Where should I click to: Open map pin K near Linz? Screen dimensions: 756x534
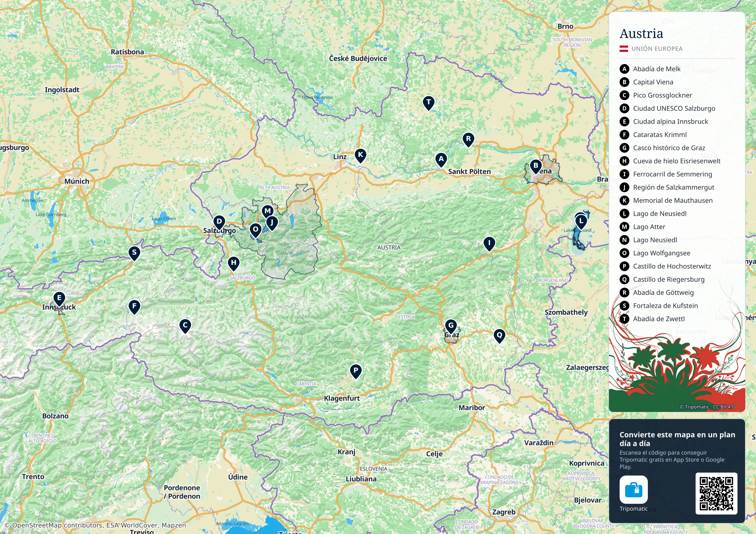(x=360, y=155)
